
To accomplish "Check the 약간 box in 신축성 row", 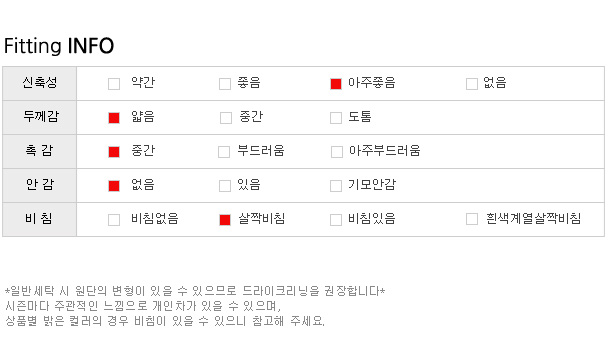I will click(x=114, y=84).
